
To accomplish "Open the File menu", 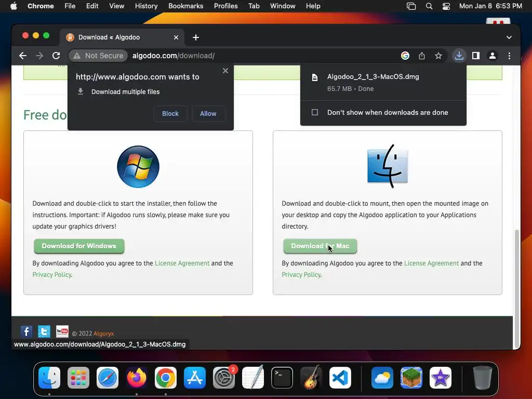I will tap(70, 6).
